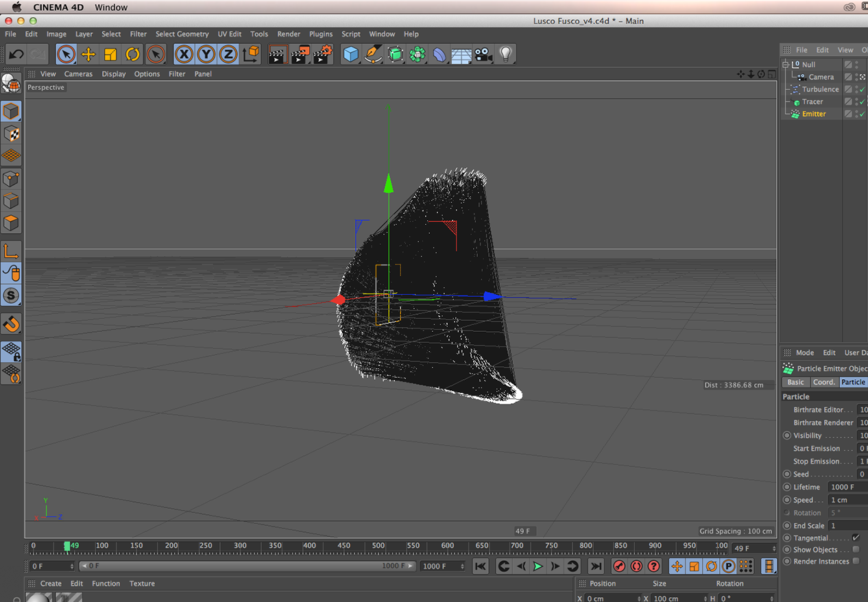The image size is (868, 602).
Task: Adjust Size X 100 cm stepper
Action: click(x=704, y=599)
